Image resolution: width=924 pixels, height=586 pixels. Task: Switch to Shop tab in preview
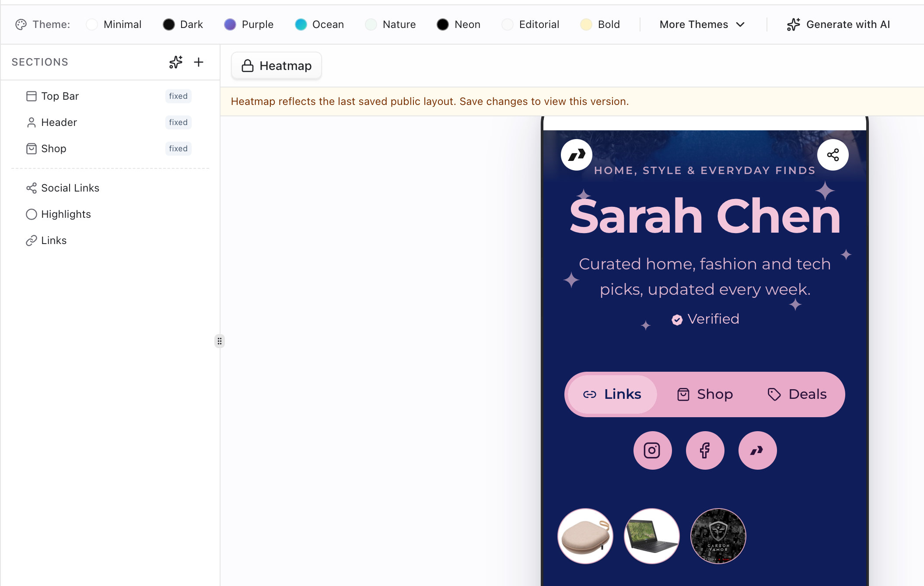705,394
